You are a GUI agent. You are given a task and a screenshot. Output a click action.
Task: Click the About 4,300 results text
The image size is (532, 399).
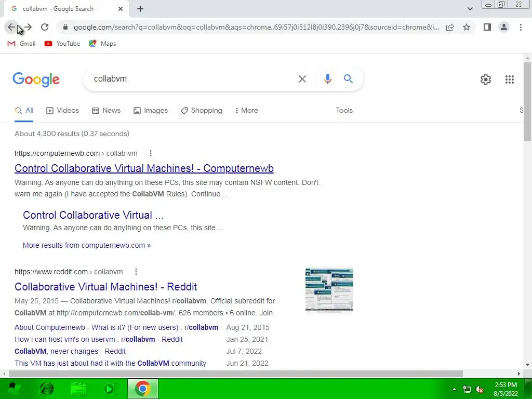tap(72, 134)
